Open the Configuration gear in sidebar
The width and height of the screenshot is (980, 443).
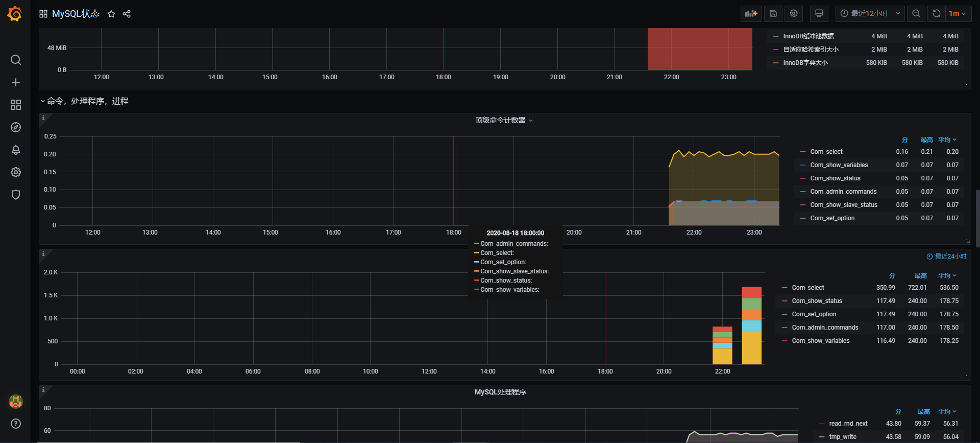(x=16, y=172)
